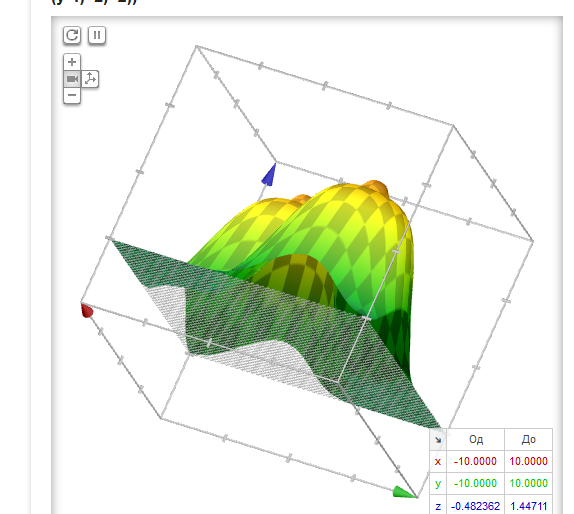
Task: Pause the 3D plot rotation
Action: [x=97, y=35]
